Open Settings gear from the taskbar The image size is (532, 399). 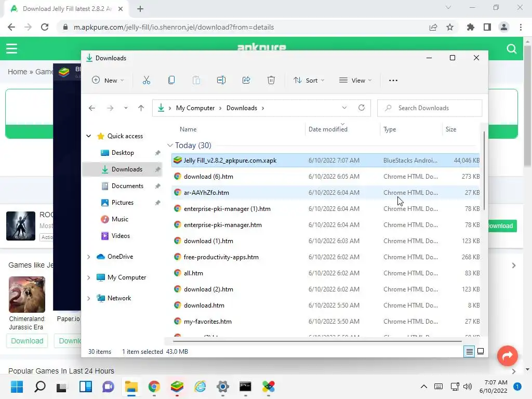tap(222, 386)
